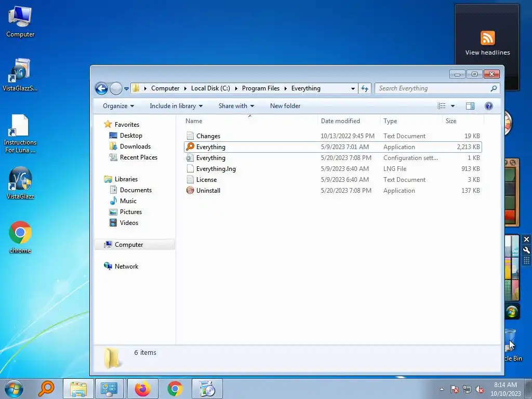
Task: Click the Search Everything field
Action: 437,88
